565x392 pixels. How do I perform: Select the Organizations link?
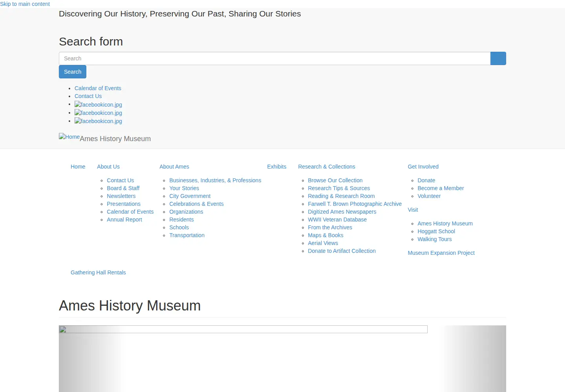point(186,212)
